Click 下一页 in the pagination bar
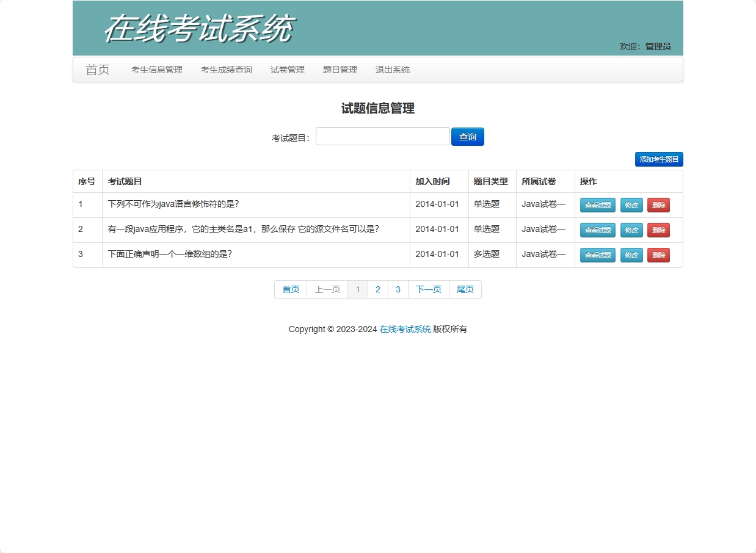This screenshot has width=756, height=553. tap(428, 289)
